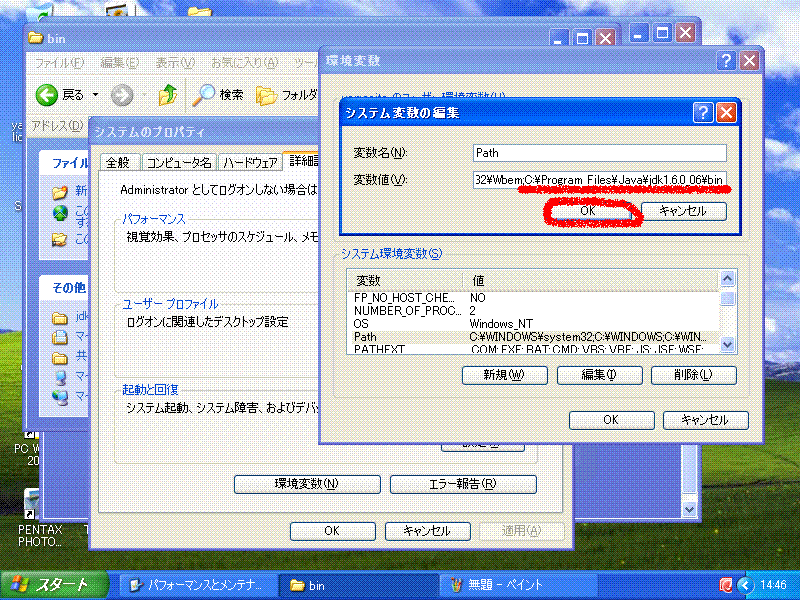The height and width of the screenshot is (600, 800).
Task: Click キャンセル in the システム変数の編集 dialog
Action: [x=683, y=211]
